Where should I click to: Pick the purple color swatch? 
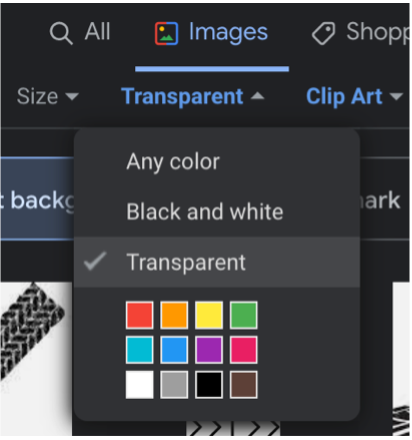209,350
